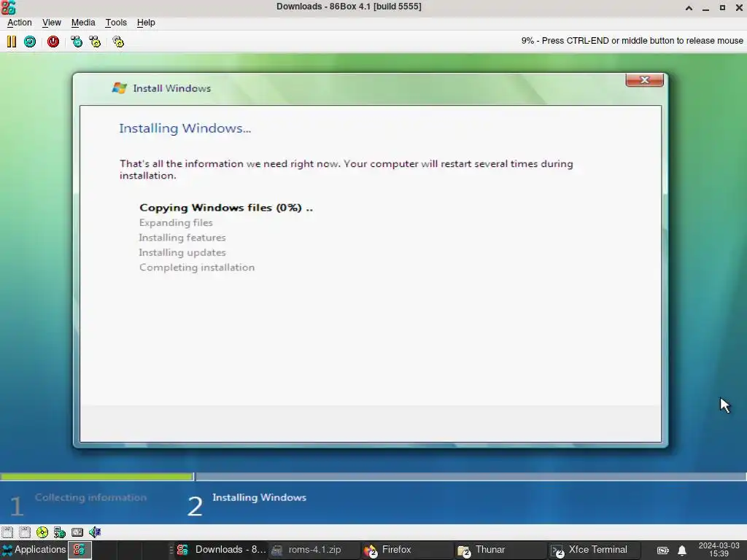The width and height of the screenshot is (747, 560).
Task: Open the Media menu
Action: (83, 23)
